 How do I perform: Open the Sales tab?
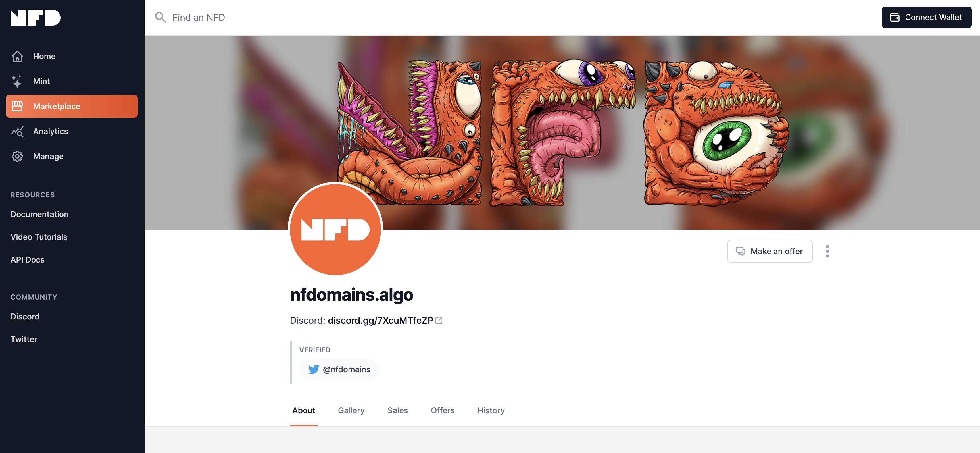[398, 410]
